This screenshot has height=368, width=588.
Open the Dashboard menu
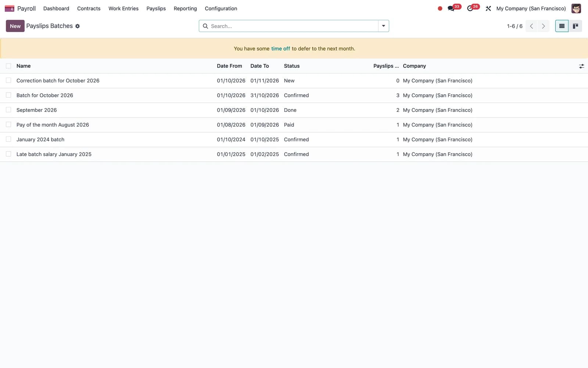coord(56,8)
